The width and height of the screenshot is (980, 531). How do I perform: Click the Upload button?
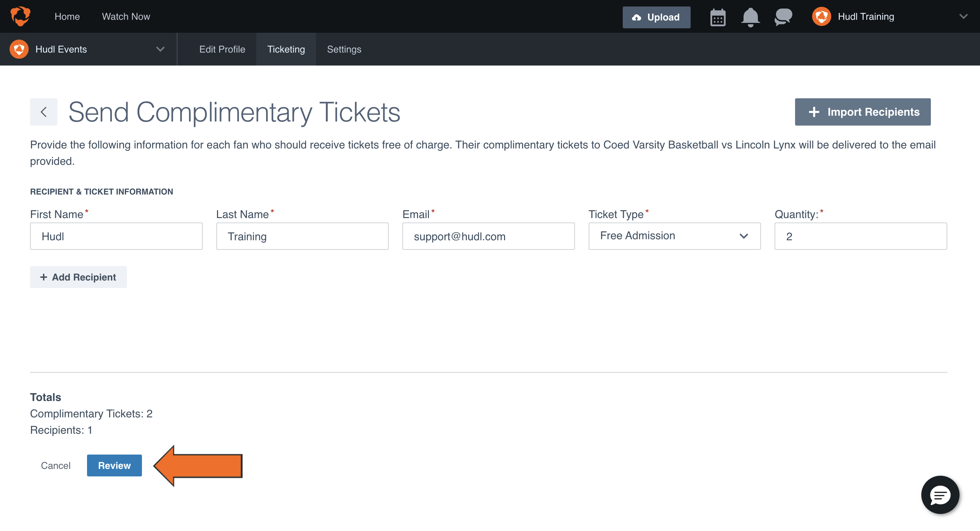(656, 17)
